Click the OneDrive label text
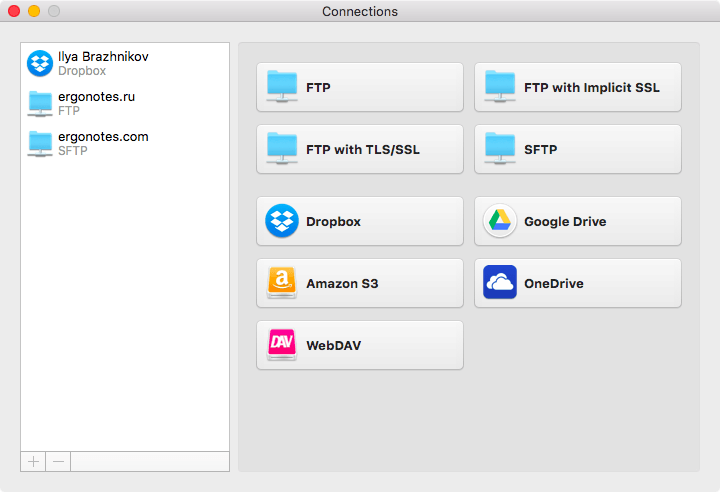 [x=554, y=283]
